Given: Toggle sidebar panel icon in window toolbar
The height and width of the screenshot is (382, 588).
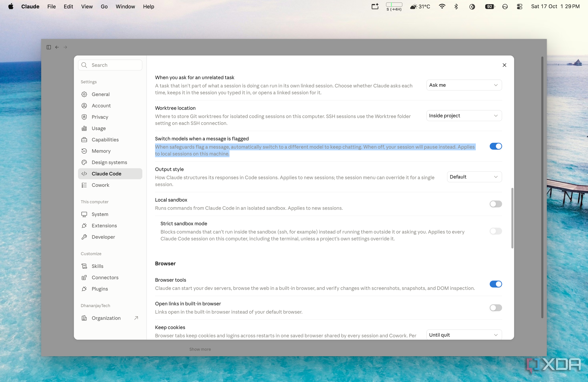Looking at the screenshot, I should tap(49, 47).
